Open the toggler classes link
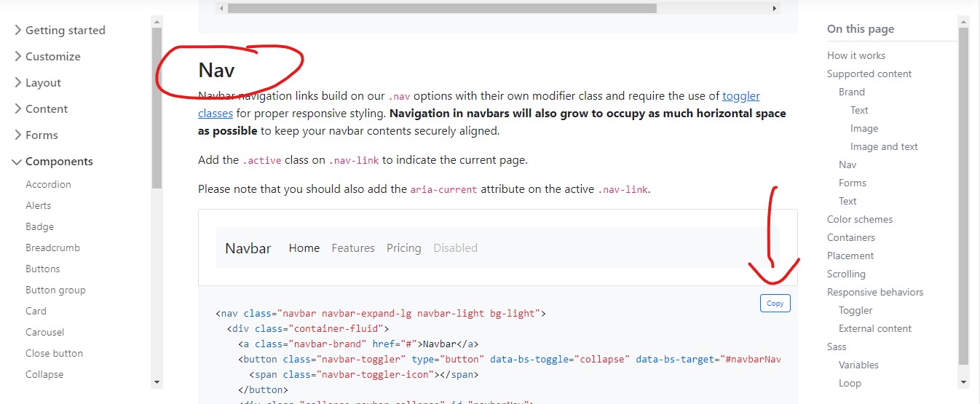This screenshot has width=980, height=404. tap(479, 104)
